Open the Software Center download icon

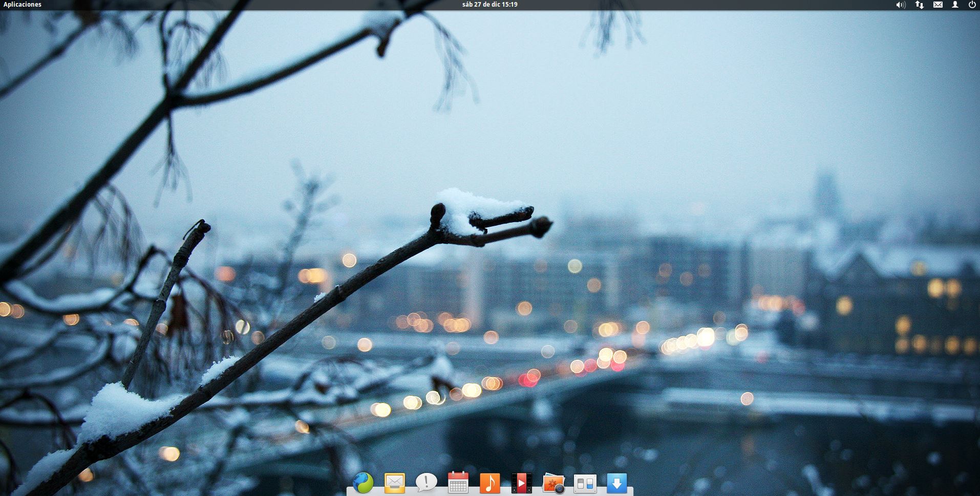tap(617, 483)
